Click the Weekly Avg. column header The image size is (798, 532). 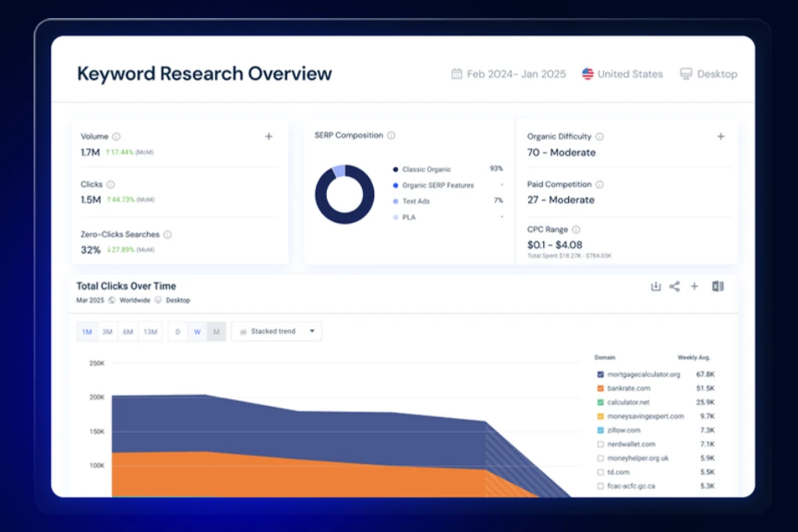[694, 358]
